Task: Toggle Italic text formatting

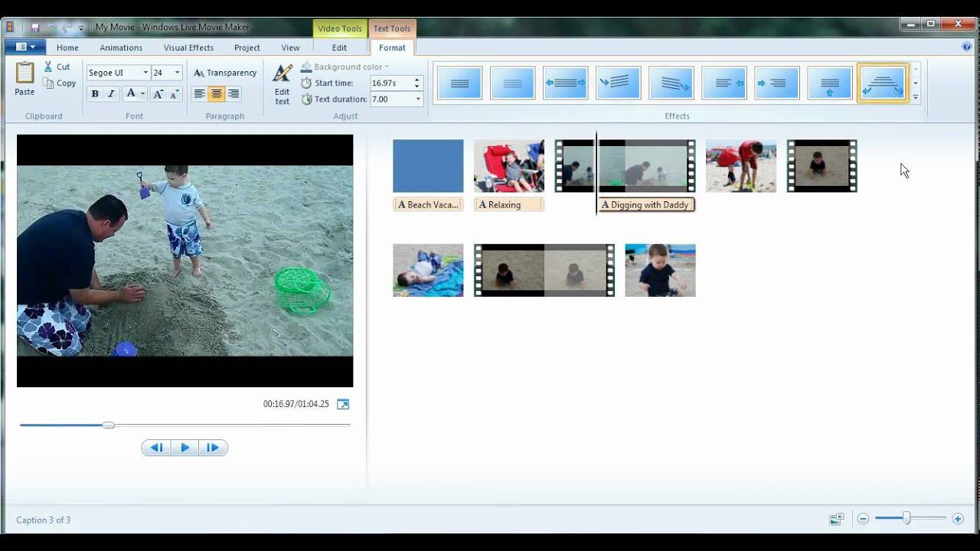Action: tap(111, 94)
